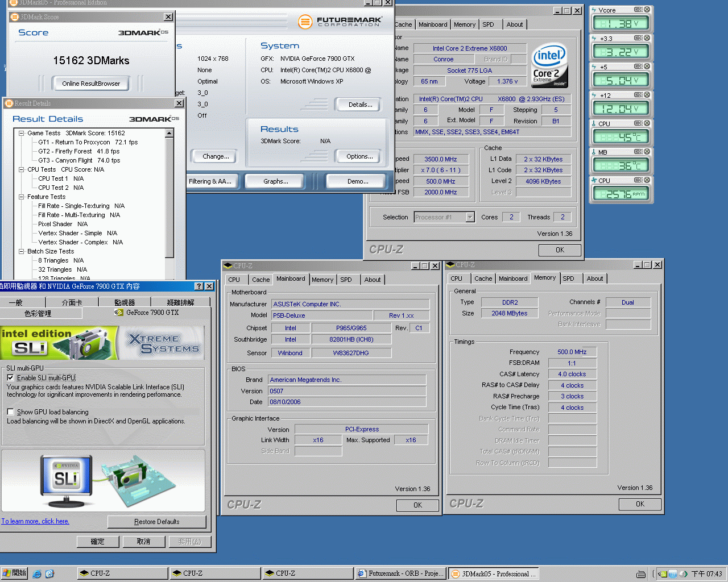
Task: Switch to Futuremark - ORB taskbar window
Action: pos(400,573)
